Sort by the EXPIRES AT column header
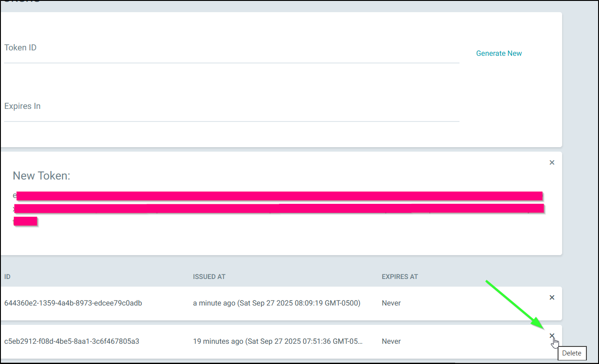 point(400,277)
